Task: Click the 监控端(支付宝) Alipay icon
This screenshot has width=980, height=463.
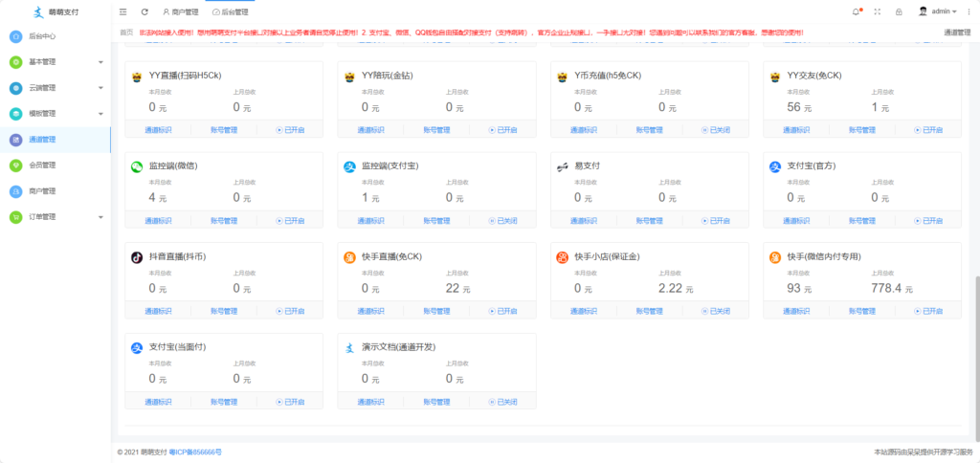Action: pos(350,166)
